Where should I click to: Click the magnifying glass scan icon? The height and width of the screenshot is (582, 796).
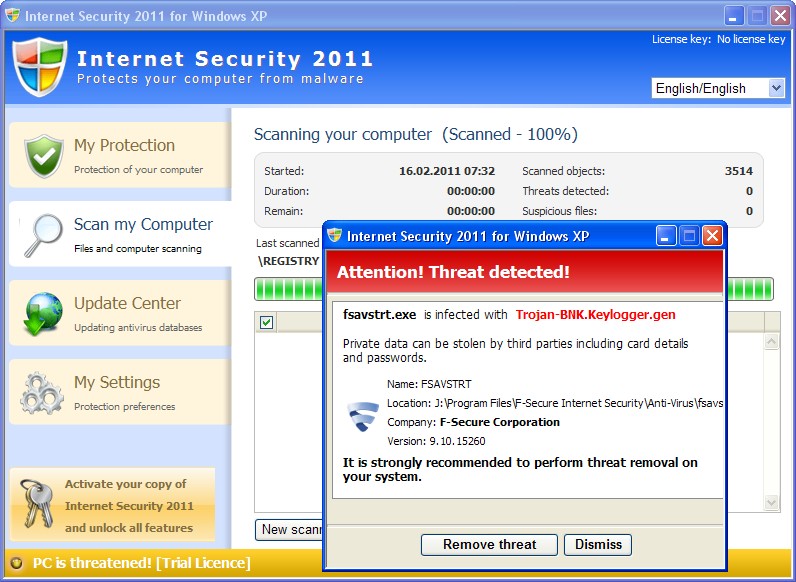44,235
